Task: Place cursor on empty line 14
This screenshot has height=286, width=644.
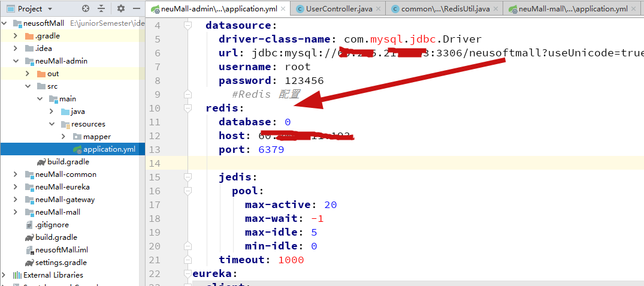Action: [x=416, y=163]
